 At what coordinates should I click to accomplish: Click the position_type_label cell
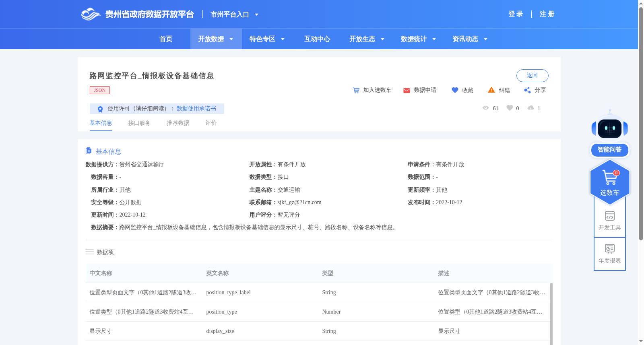pos(228,293)
